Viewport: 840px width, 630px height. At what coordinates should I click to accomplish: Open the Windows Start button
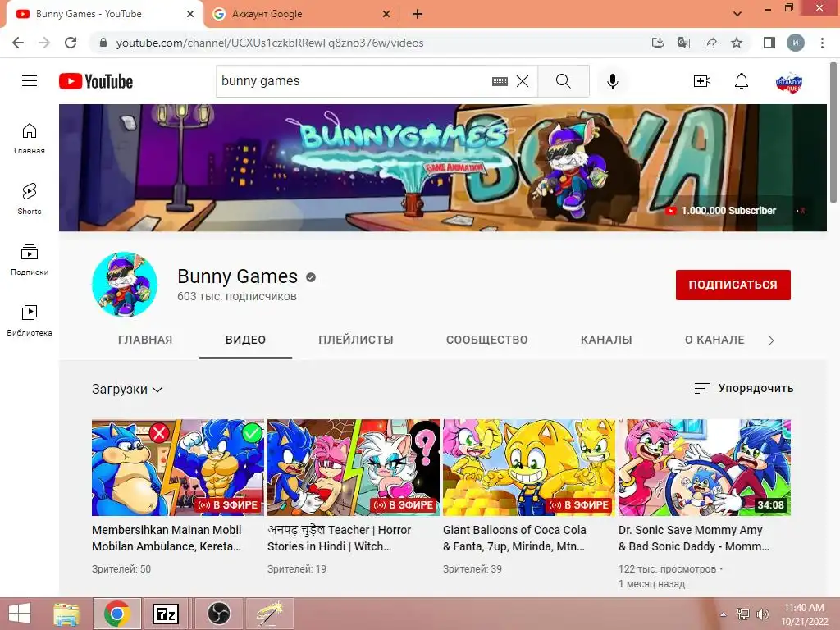pyautogui.click(x=20, y=614)
